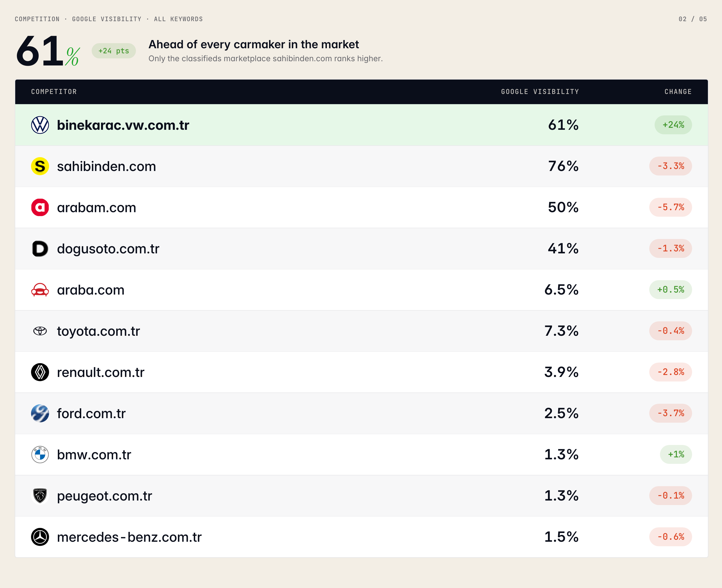Click the 7.3% visibility value

click(562, 331)
